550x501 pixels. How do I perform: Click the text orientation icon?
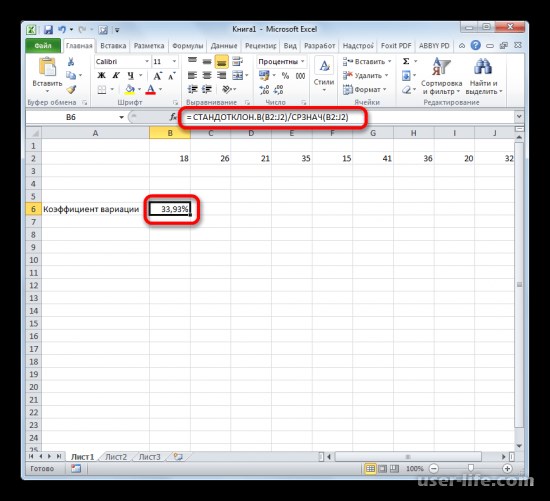[x=226, y=89]
